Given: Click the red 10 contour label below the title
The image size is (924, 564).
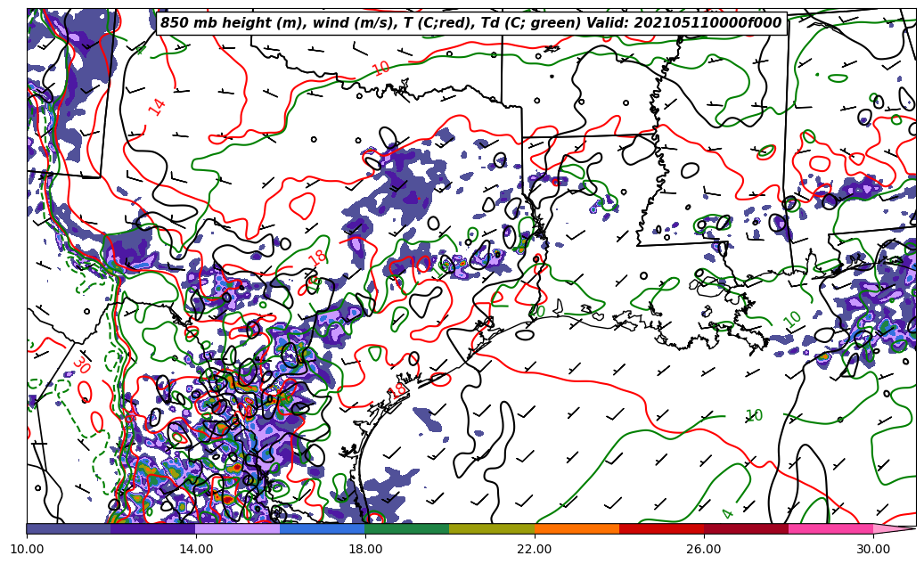Looking at the screenshot, I should [x=381, y=69].
